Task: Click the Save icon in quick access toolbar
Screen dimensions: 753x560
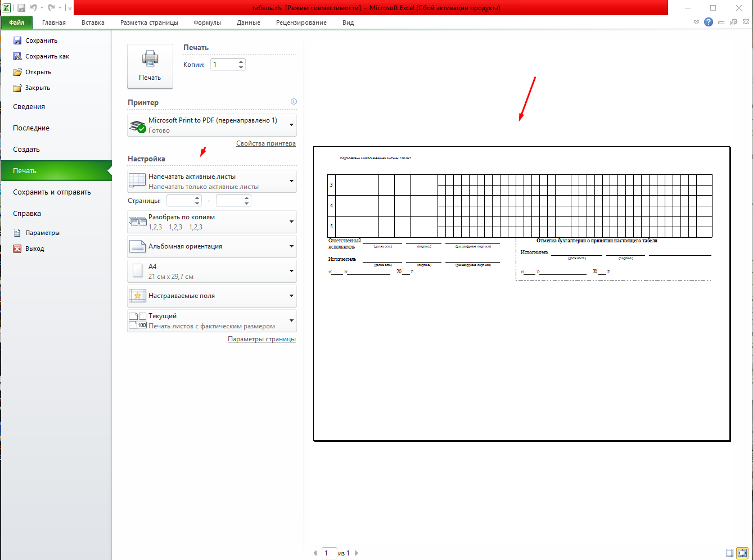Action: tap(21, 8)
